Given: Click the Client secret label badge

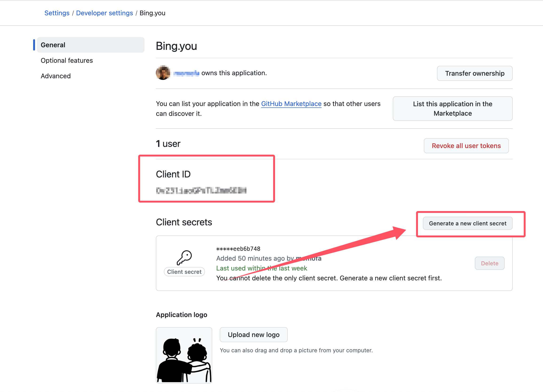Looking at the screenshot, I should tap(184, 272).
